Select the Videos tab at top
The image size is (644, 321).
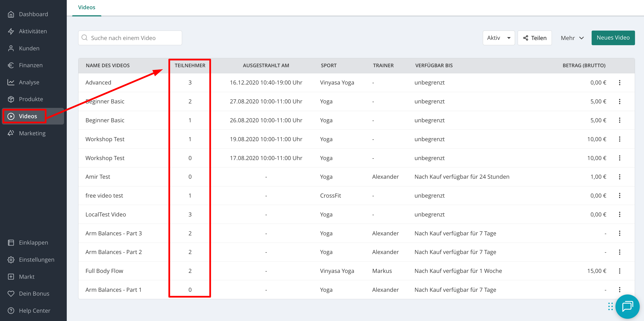click(87, 7)
